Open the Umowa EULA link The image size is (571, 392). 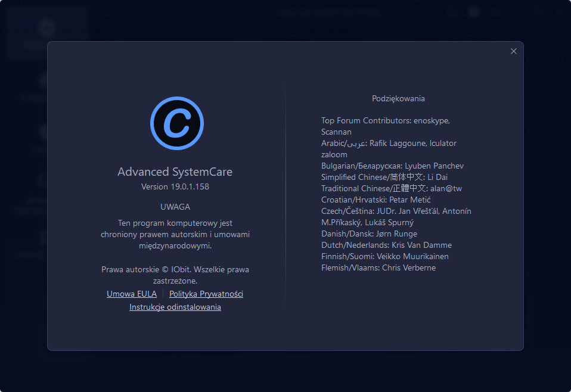(132, 294)
